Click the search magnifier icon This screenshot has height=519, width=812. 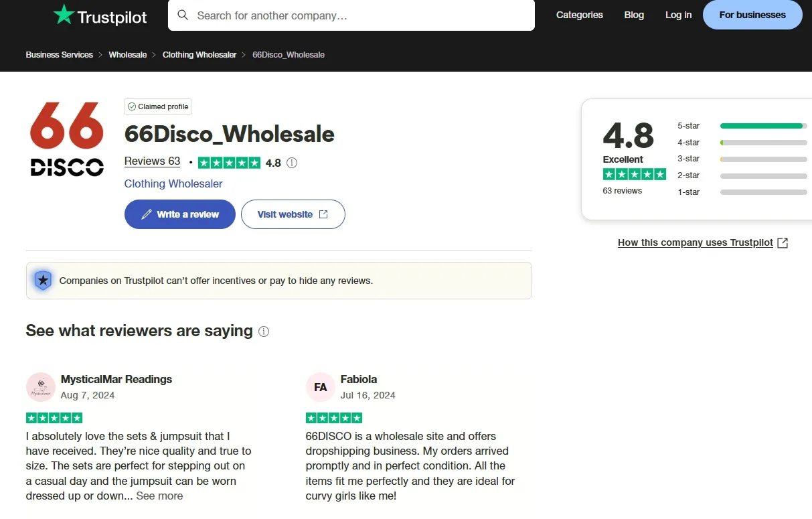(183, 15)
